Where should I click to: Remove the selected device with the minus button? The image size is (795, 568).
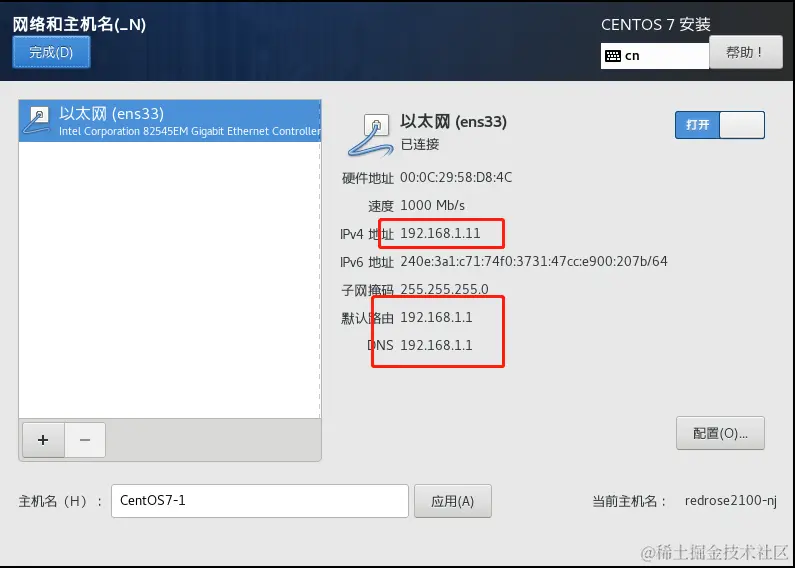coord(85,440)
